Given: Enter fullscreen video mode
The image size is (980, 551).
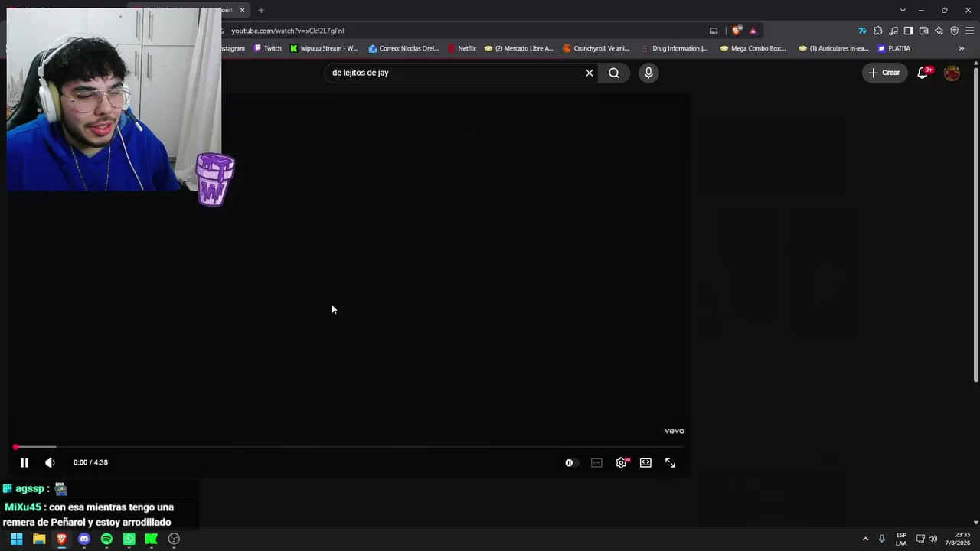Looking at the screenshot, I should click(670, 462).
